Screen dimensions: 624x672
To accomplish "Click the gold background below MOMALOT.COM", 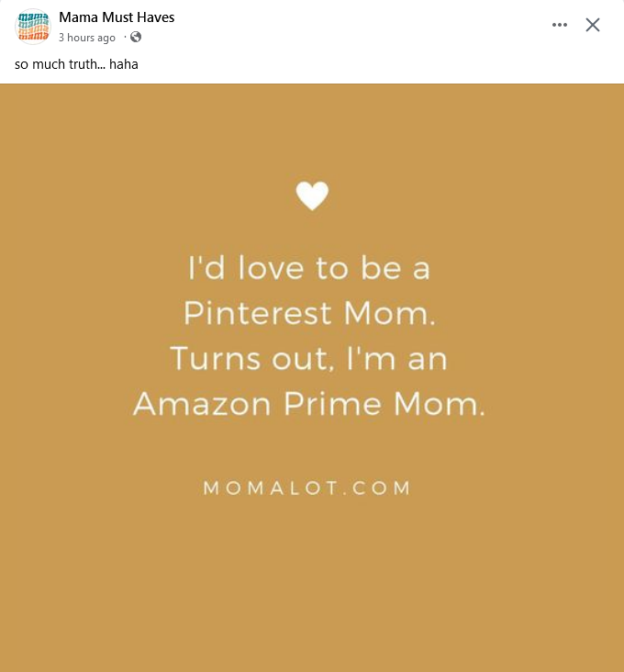I will (312, 588).
